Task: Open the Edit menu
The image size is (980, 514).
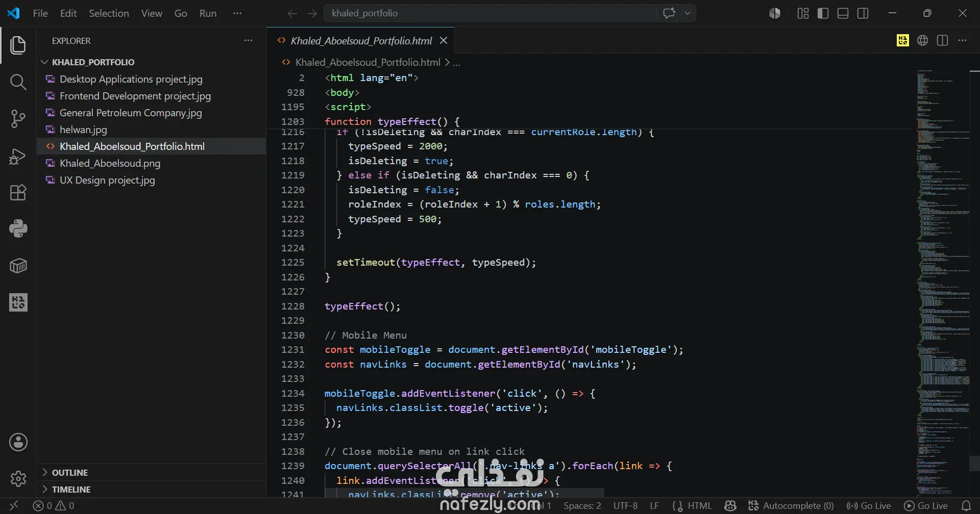Action: click(x=68, y=13)
